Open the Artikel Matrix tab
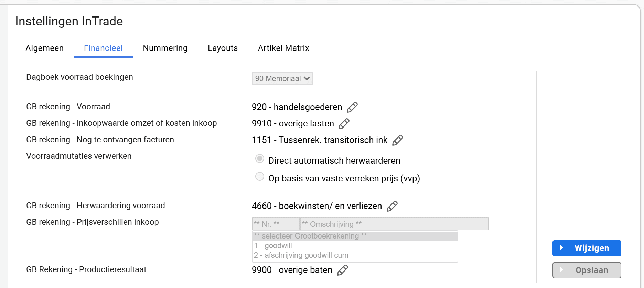This screenshot has height=288, width=644. point(283,48)
